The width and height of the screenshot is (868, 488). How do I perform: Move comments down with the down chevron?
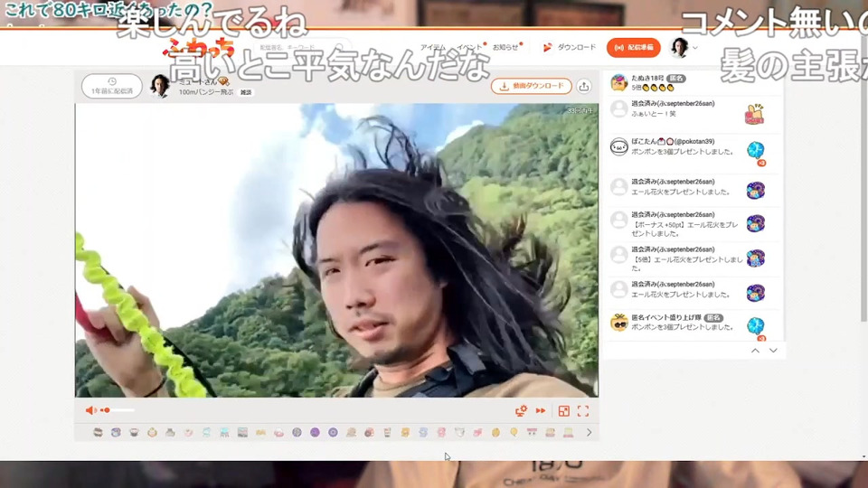(x=773, y=351)
